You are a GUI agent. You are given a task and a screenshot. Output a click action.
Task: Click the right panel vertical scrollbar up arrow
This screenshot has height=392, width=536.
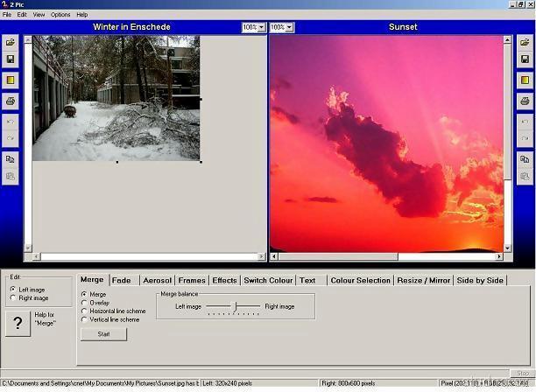point(507,39)
